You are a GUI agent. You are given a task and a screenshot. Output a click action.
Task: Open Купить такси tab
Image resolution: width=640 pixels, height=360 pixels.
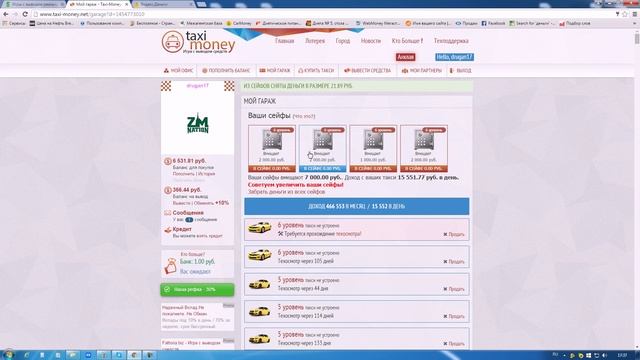tap(316, 71)
